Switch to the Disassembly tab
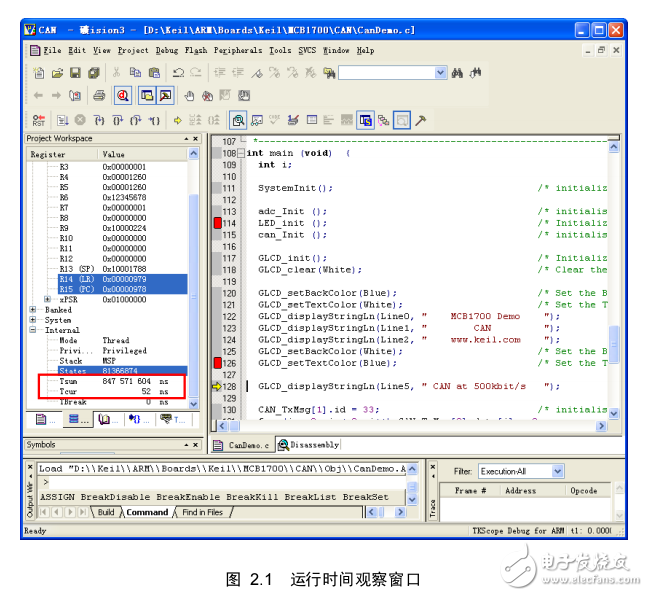The height and width of the screenshot is (596, 648). pyautogui.click(x=309, y=445)
